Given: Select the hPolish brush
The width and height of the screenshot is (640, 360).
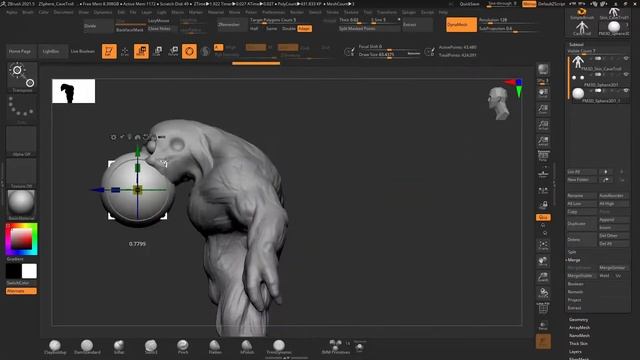Looking at the screenshot, I should click(x=247, y=347).
